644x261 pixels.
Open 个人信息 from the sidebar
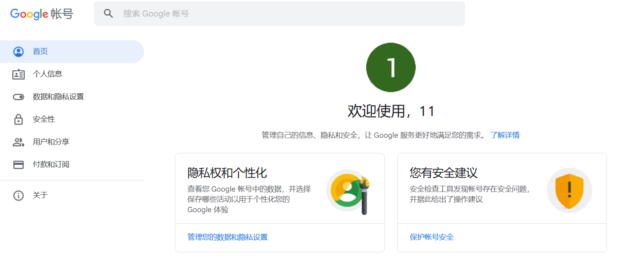click(72, 74)
